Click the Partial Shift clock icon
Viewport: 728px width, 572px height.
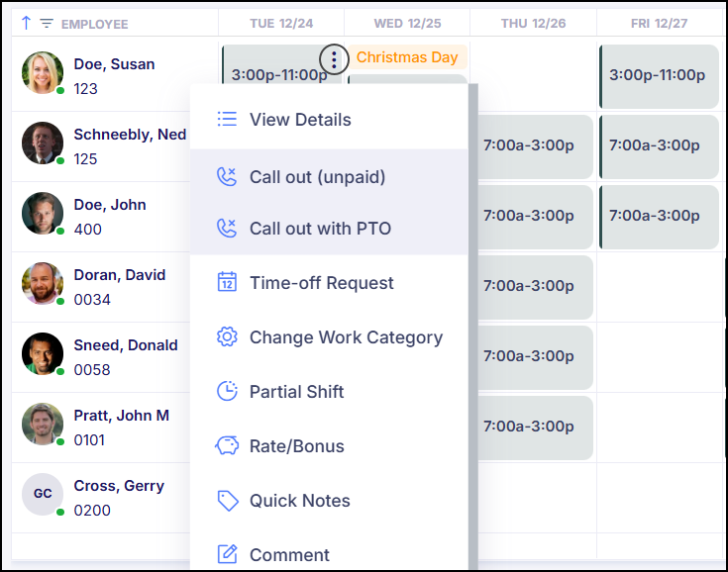tap(227, 392)
